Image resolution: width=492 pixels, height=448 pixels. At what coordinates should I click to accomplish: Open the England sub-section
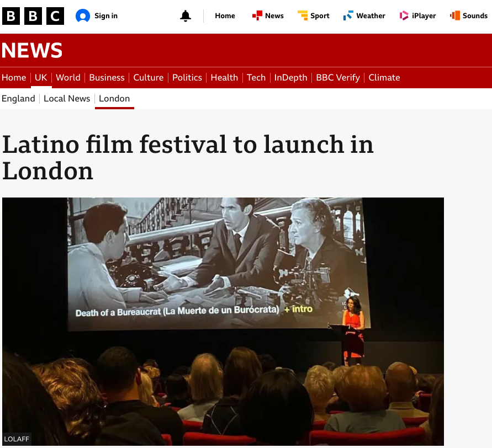click(x=18, y=98)
